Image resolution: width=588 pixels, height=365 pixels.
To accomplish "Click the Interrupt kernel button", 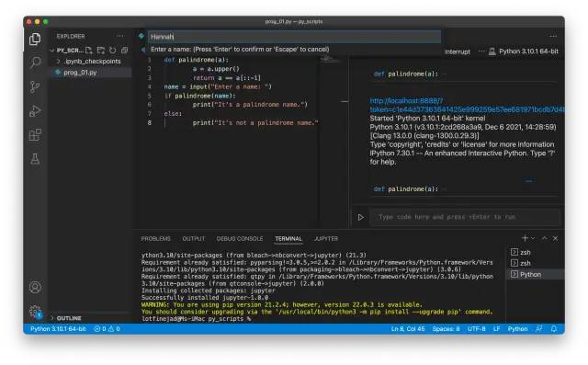I will pyautogui.click(x=458, y=51).
